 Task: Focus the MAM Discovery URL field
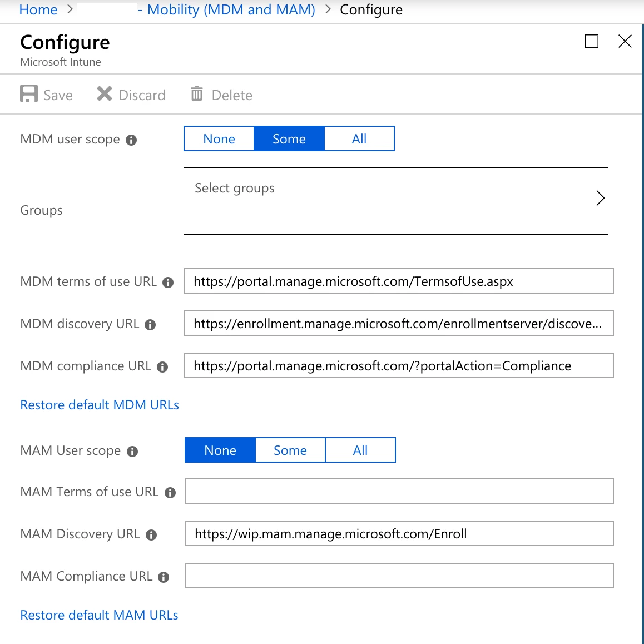click(x=399, y=533)
